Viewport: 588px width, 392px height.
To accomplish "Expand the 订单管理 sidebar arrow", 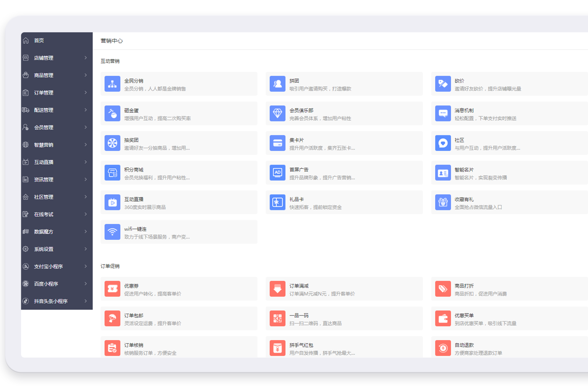I will pyautogui.click(x=86, y=92).
